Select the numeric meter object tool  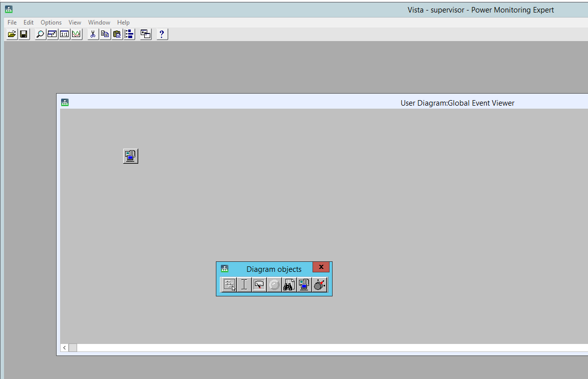pos(259,285)
